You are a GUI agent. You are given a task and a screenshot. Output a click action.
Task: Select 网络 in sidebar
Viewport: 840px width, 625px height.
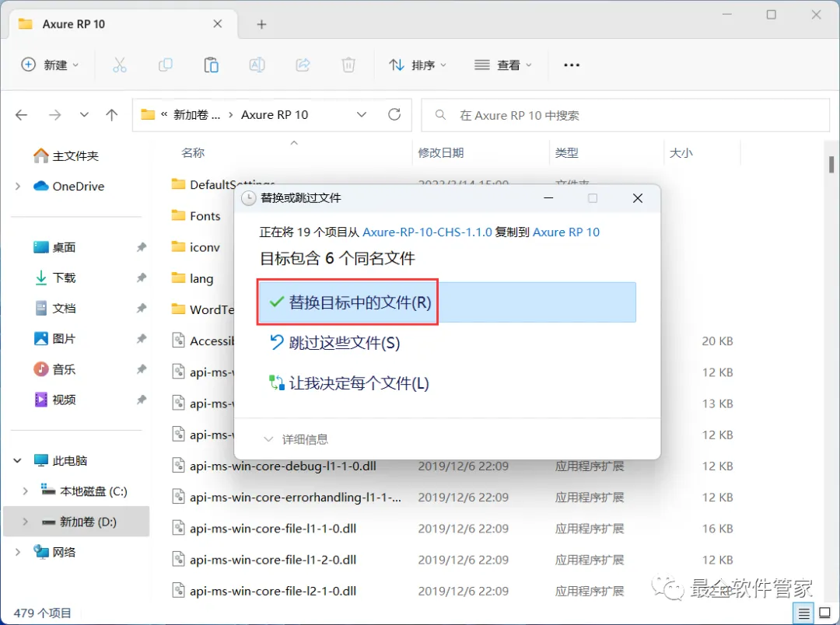pos(64,552)
